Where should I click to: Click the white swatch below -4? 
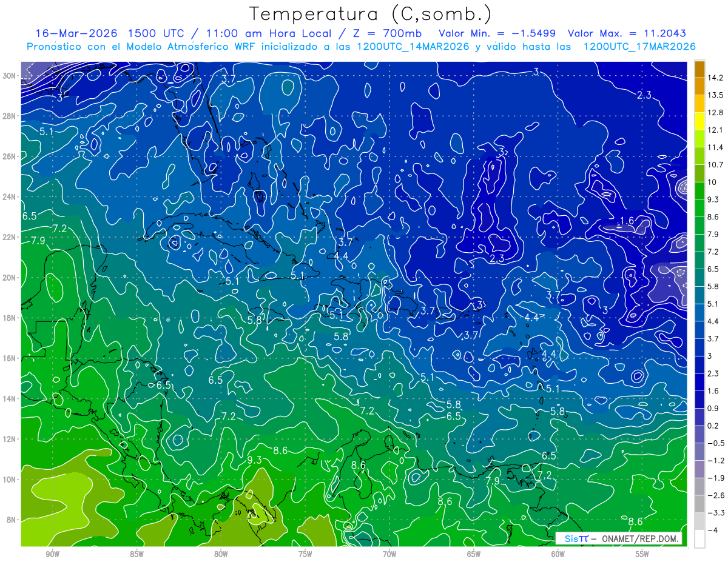point(699,539)
